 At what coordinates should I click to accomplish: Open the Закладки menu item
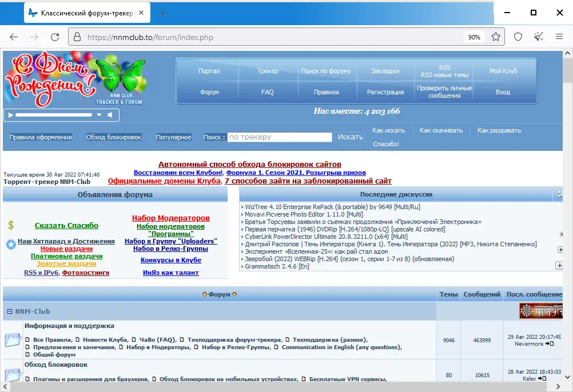tap(385, 71)
